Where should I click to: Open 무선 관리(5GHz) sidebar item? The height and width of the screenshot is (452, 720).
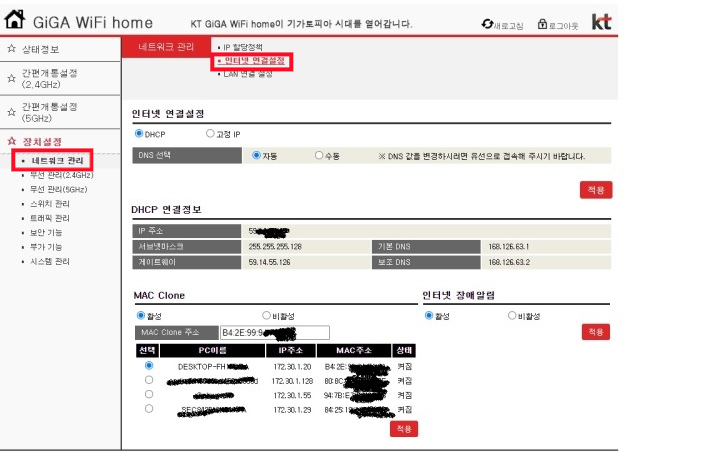point(58,189)
